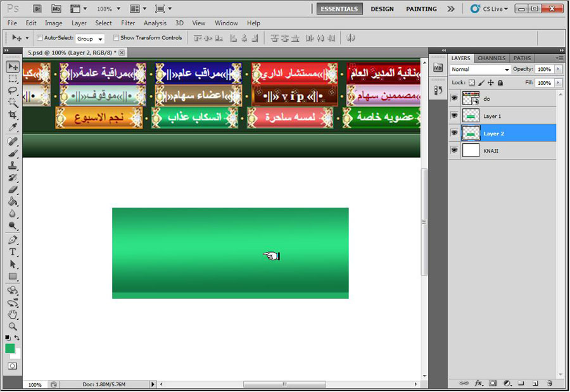Click the green foreground color swatch
The width and height of the screenshot is (570, 392).
point(10,348)
